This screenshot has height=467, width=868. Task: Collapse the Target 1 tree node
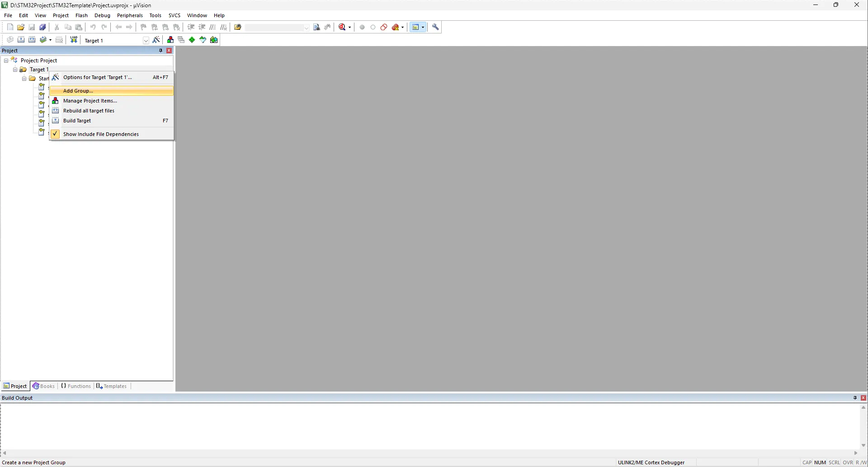click(x=15, y=70)
